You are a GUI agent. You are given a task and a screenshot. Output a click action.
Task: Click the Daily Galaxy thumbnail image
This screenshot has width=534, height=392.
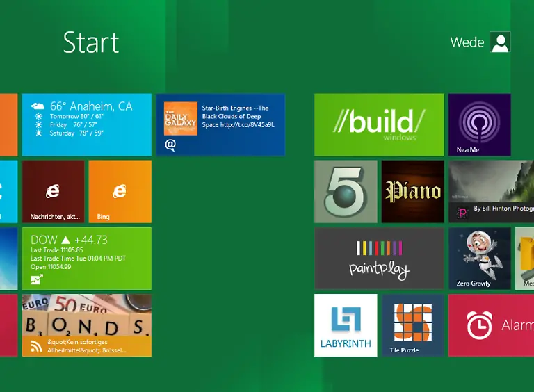pyautogui.click(x=181, y=118)
